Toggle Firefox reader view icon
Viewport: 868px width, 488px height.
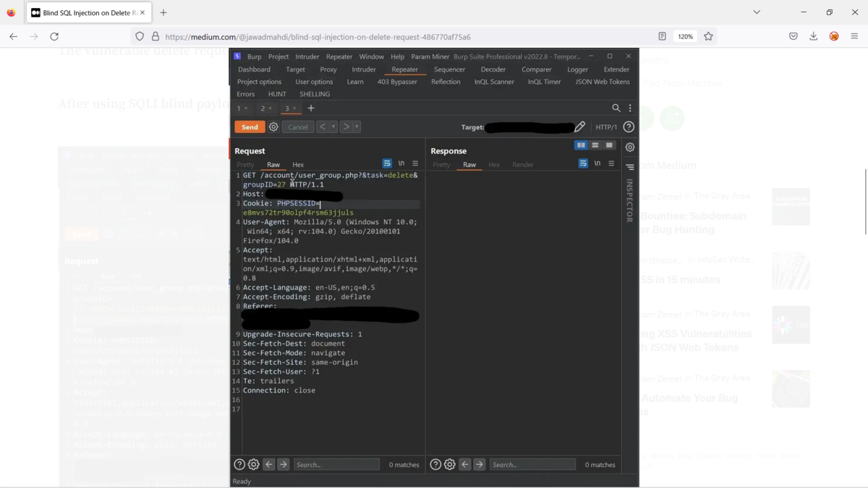pos(662,36)
